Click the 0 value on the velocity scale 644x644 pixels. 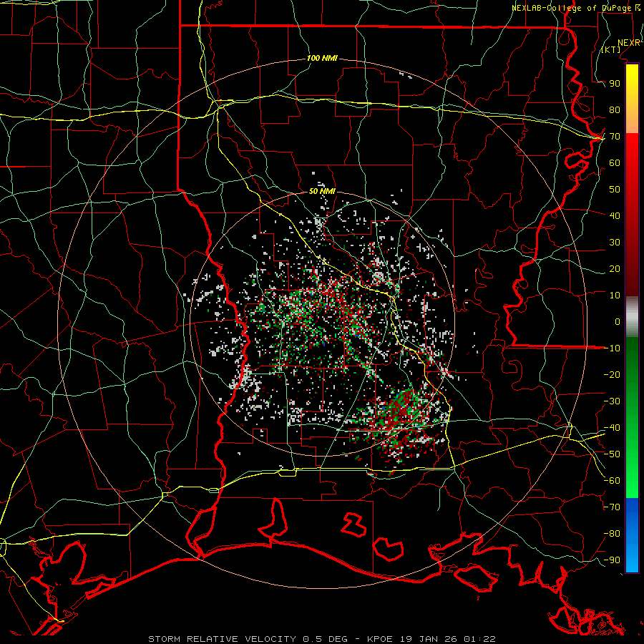pyautogui.click(x=618, y=322)
